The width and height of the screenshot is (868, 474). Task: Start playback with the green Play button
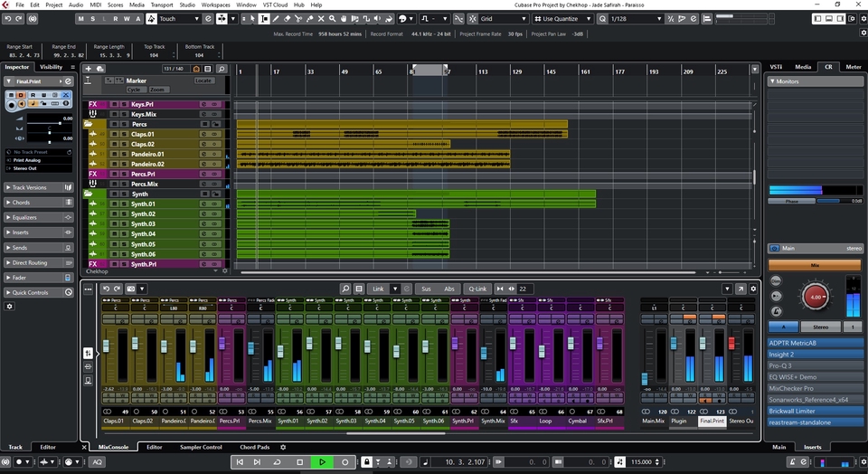click(322, 462)
